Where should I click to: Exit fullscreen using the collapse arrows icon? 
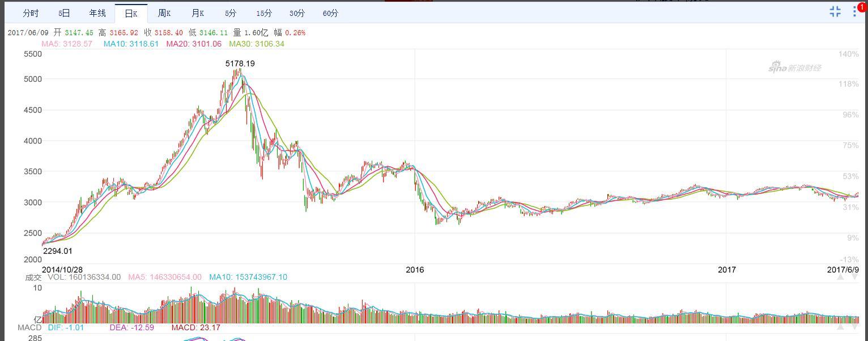[x=835, y=12]
